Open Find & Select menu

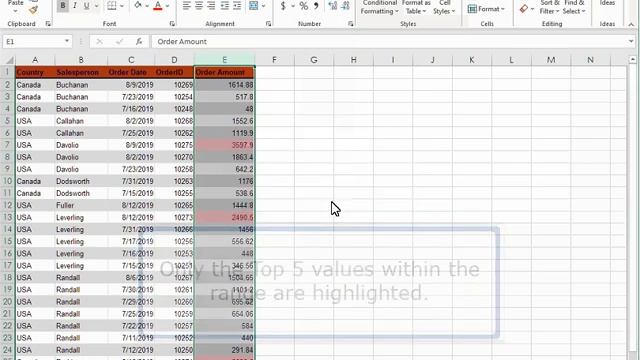click(x=574, y=7)
